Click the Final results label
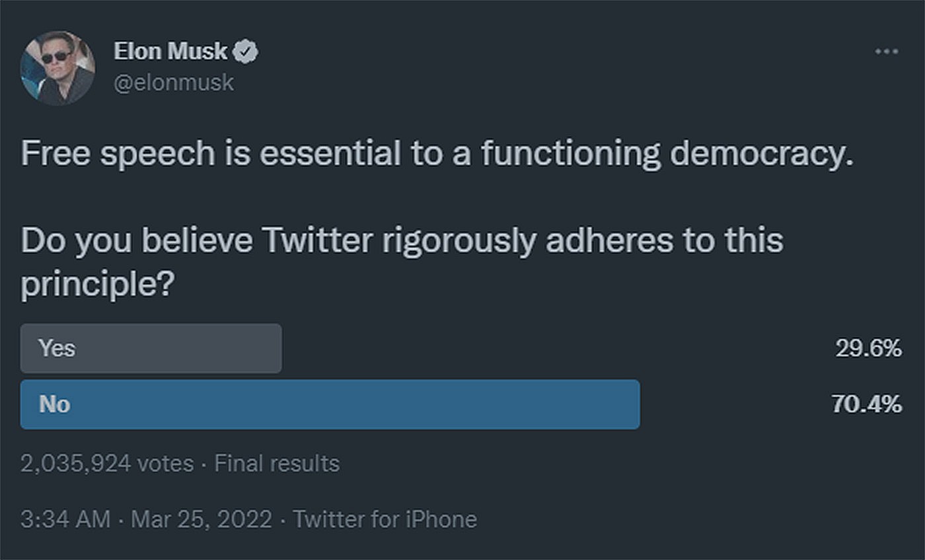This screenshot has width=925, height=560. [x=277, y=464]
